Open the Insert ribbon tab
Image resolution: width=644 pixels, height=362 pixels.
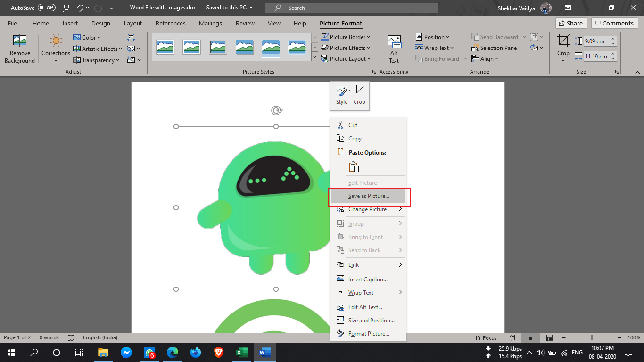click(x=70, y=23)
